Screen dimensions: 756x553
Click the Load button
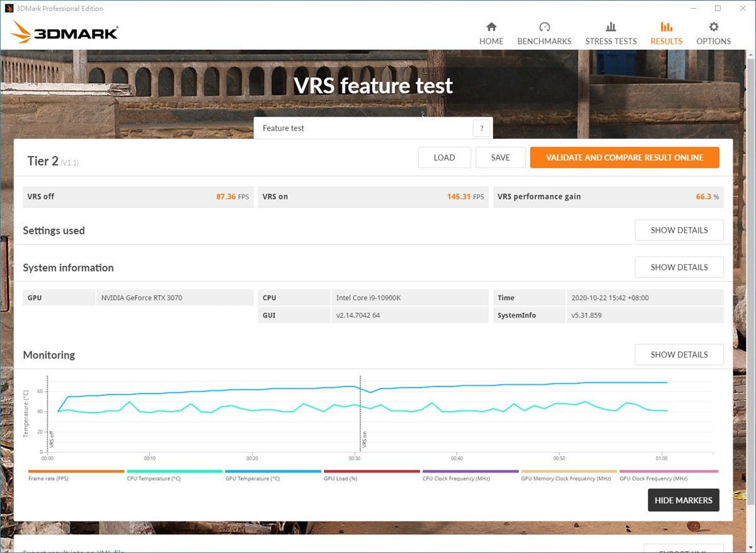[x=444, y=158]
